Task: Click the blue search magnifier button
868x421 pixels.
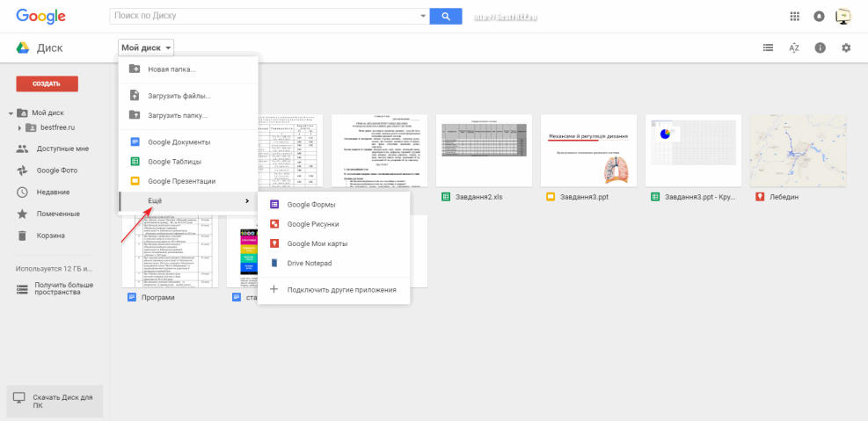Action: [x=446, y=16]
